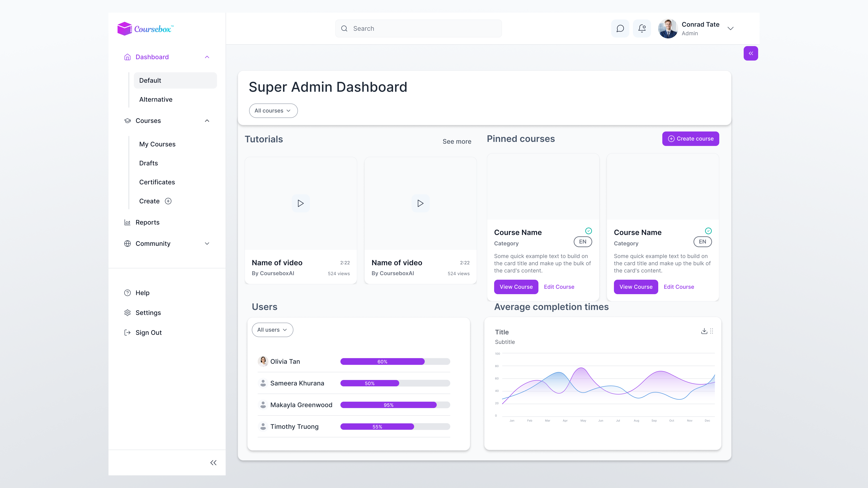Open the All courses dropdown
This screenshot has width=868, height=488.
click(273, 111)
